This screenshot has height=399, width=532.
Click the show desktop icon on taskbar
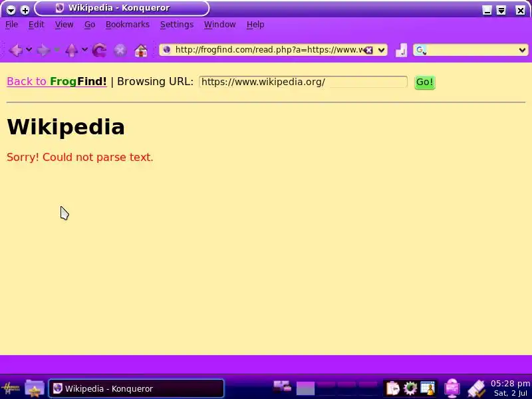tap(282, 386)
